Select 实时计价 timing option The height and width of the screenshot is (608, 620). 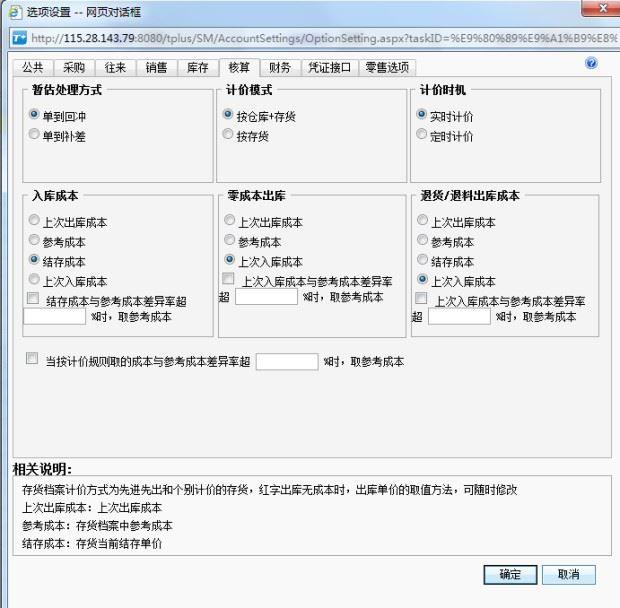pos(422,114)
